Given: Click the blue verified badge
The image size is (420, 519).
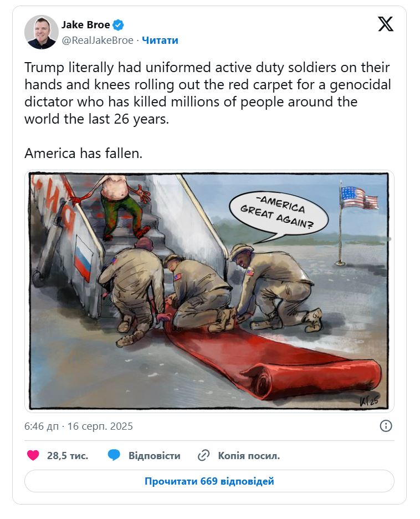Looking at the screenshot, I should pos(119,24).
